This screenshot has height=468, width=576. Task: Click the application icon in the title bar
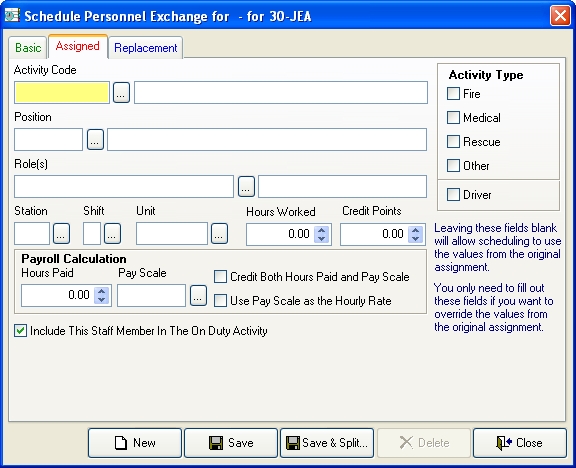click(12, 15)
